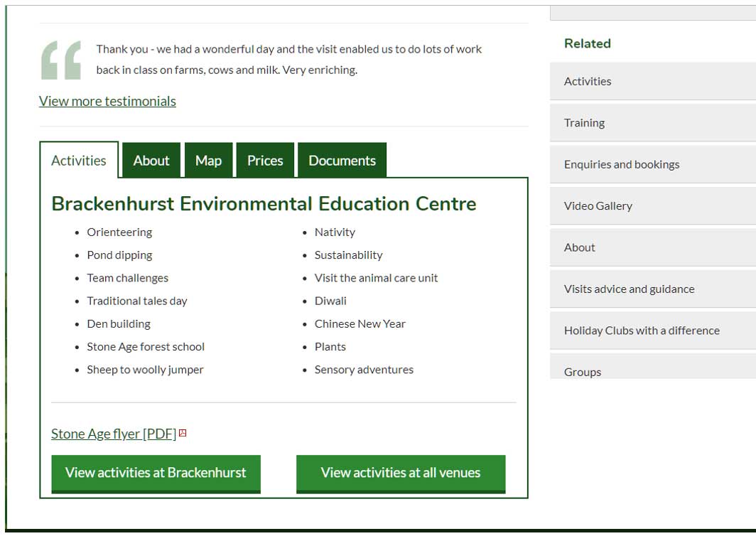Click the Pond dipping list item
Screen dimensions: 756x541
pos(119,255)
